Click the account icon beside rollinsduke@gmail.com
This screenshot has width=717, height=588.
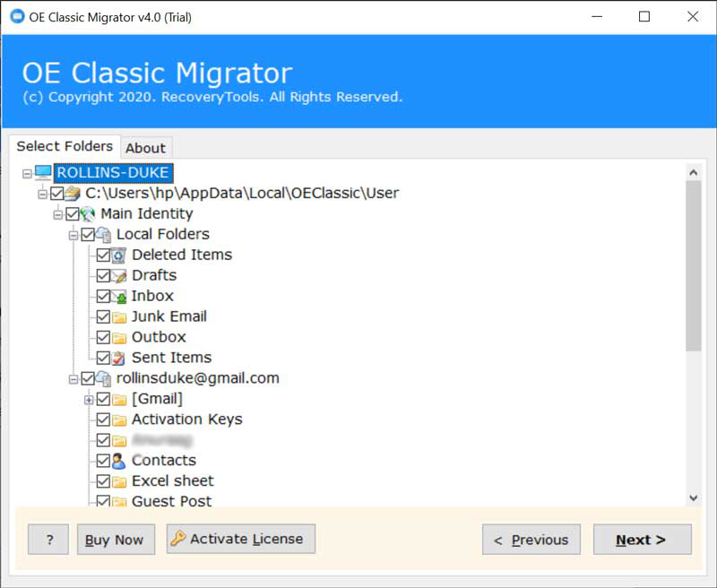point(103,378)
